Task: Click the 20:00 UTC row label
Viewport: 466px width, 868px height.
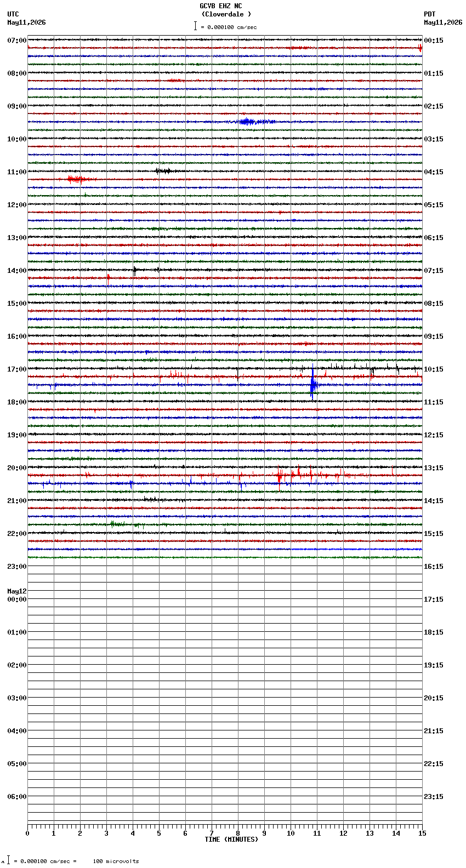Action: [17, 468]
